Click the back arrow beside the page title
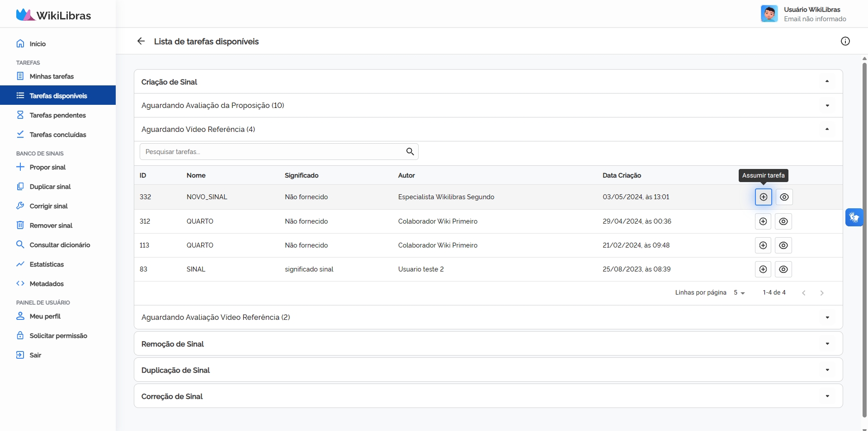 (141, 41)
